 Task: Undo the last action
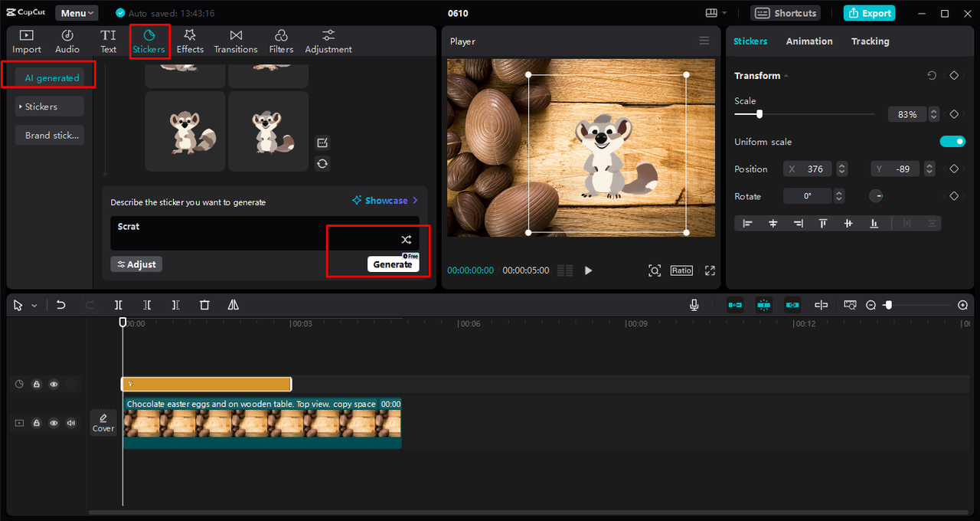(61, 305)
